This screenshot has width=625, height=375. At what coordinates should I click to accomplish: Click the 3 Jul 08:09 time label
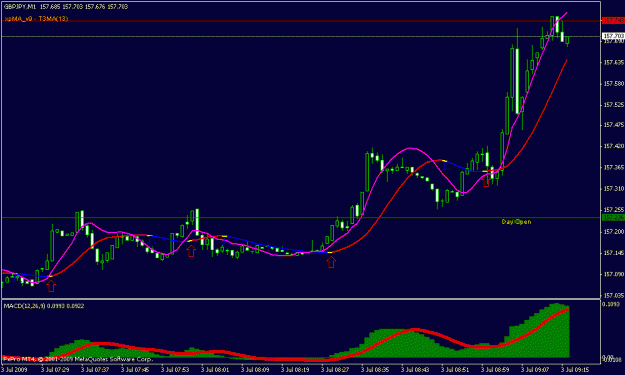coord(255,370)
